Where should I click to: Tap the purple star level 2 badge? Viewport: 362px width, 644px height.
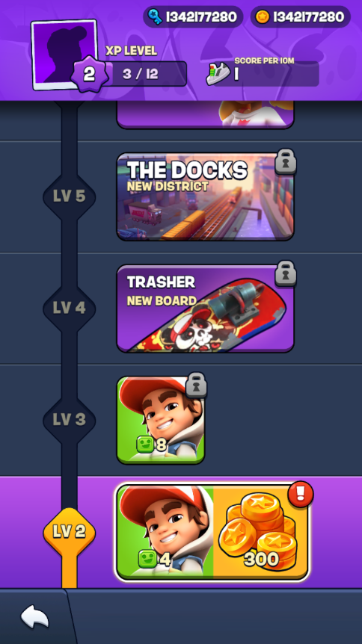tap(89, 75)
